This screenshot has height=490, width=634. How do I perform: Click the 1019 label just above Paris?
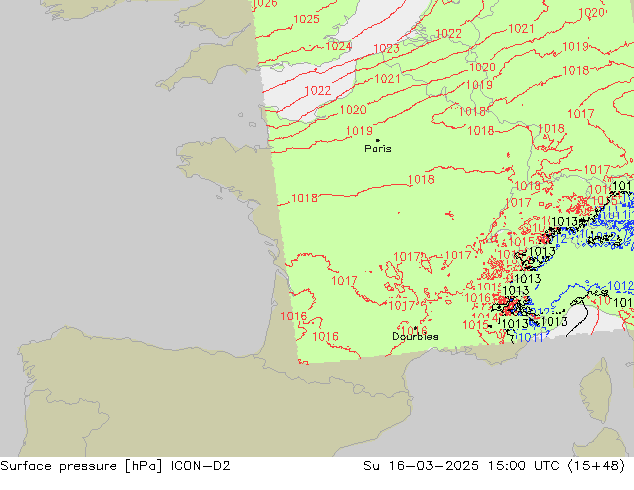click(x=359, y=131)
